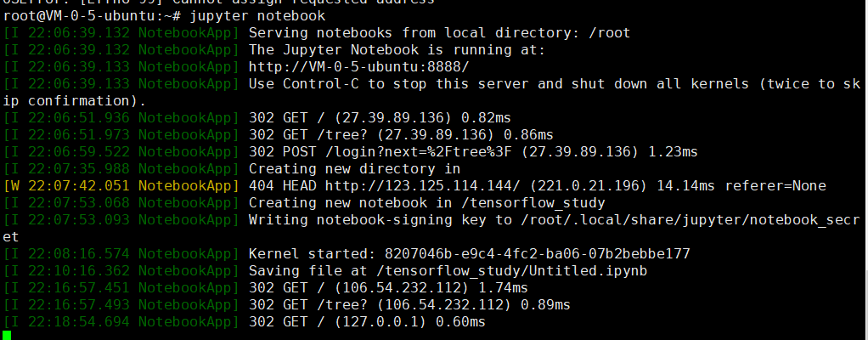This screenshot has height=340, width=868.
Task: Click 'Saving file at /tensorflow_study/Untitled.ipynb'
Action: tap(448, 271)
